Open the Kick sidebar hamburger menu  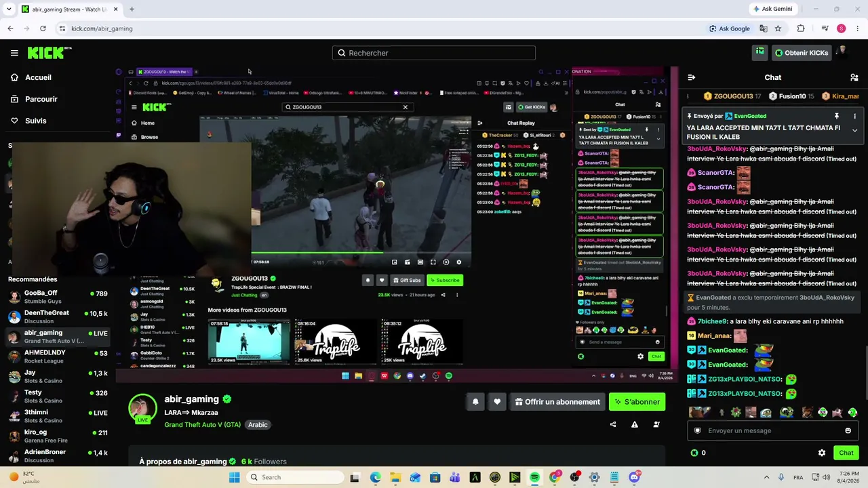(x=14, y=53)
